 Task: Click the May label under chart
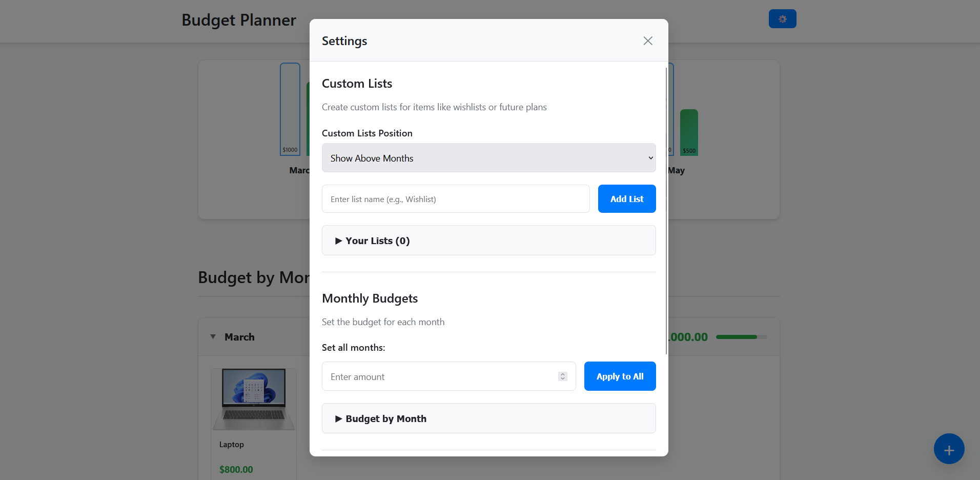[x=676, y=170]
